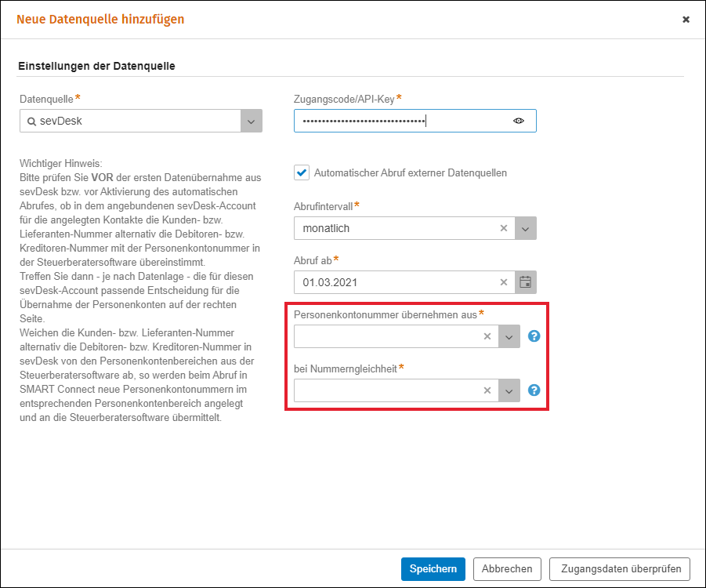Expand the bei Nummerngleichheit dropdown
The height and width of the screenshot is (588, 706).
click(x=509, y=390)
